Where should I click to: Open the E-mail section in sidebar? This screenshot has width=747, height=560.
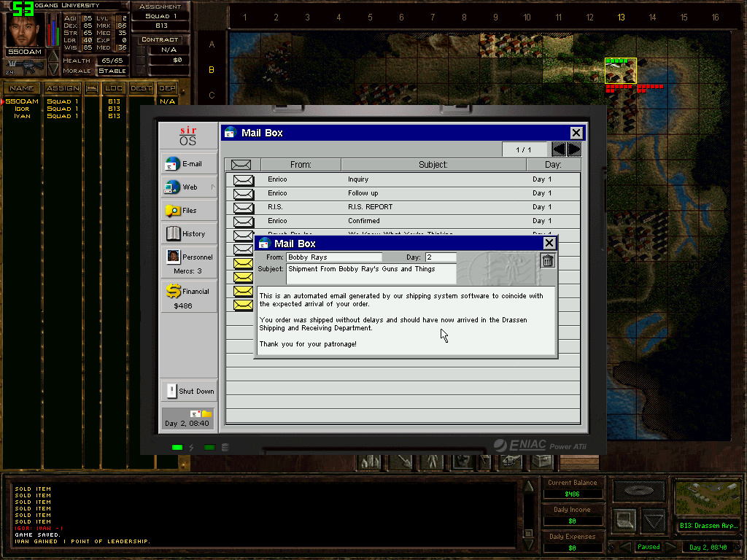(189, 164)
